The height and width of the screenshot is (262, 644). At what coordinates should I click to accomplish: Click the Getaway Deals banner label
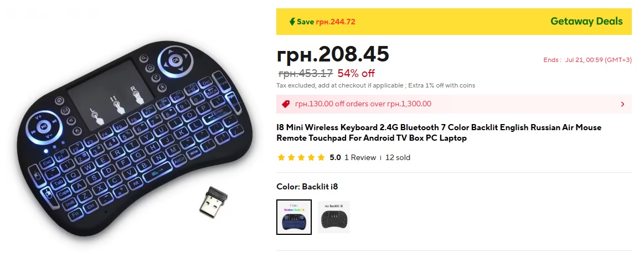[x=586, y=22]
